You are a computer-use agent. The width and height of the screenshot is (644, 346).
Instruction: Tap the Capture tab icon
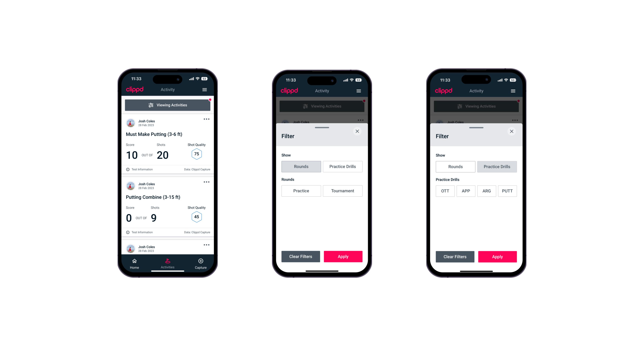201,261
